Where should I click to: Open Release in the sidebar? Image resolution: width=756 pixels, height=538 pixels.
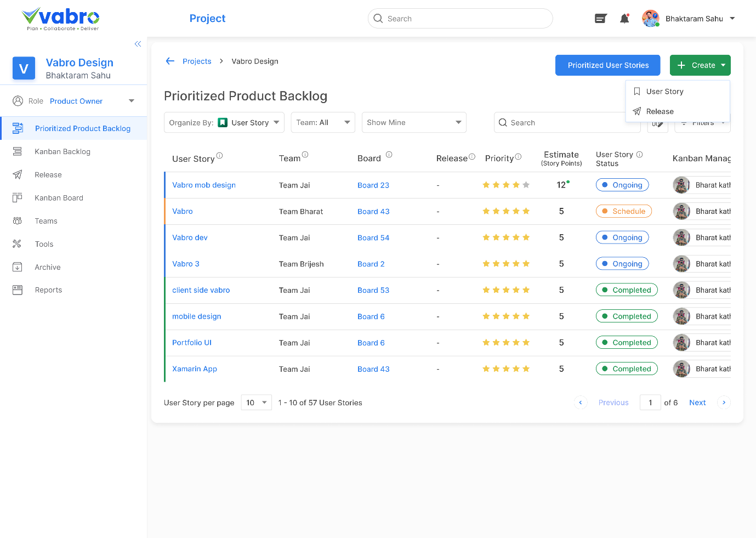[x=48, y=174]
